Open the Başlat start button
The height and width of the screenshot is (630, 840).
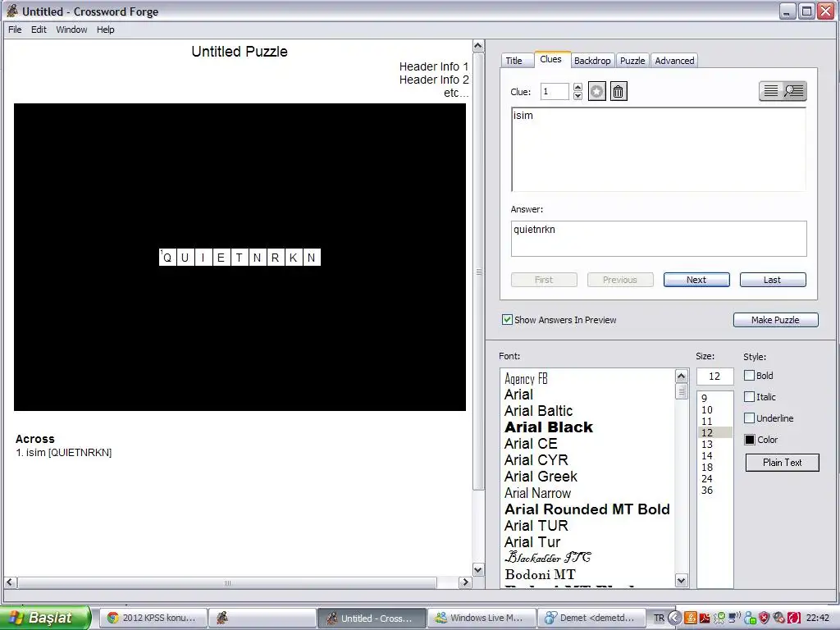click(x=46, y=618)
